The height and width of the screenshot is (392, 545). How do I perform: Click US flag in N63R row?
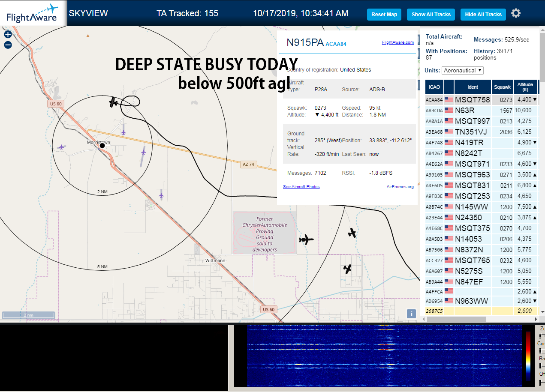[449, 111]
